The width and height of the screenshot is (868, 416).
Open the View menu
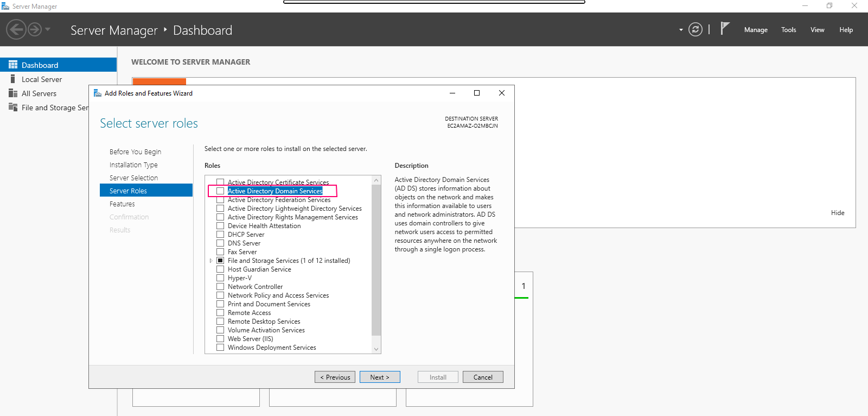tap(818, 30)
